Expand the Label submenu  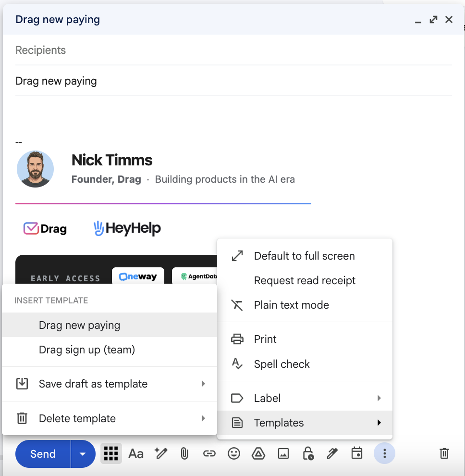tap(305, 398)
